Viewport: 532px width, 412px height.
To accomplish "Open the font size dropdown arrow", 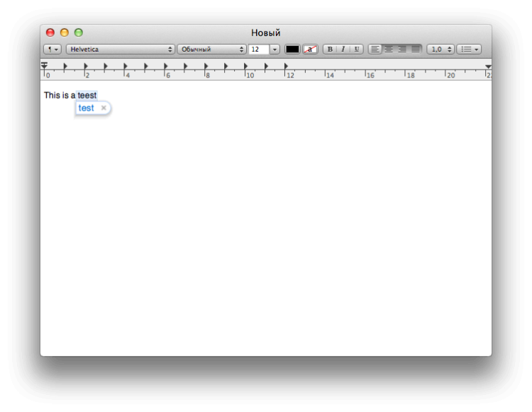I will click(275, 50).
